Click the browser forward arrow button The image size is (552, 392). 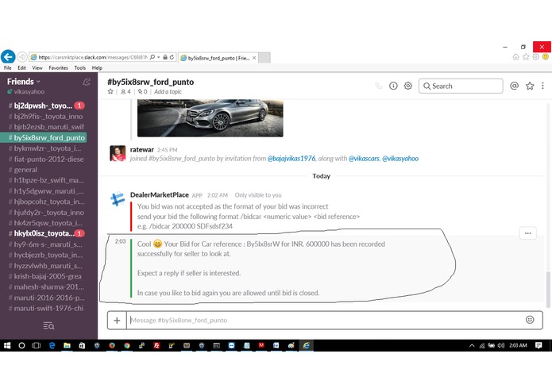(x=22, y=57)
